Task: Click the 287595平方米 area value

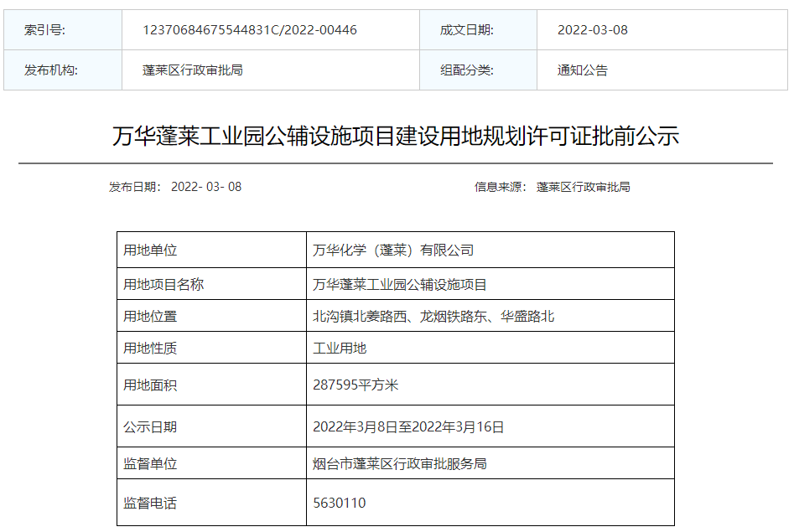Action: pos(355,385)
